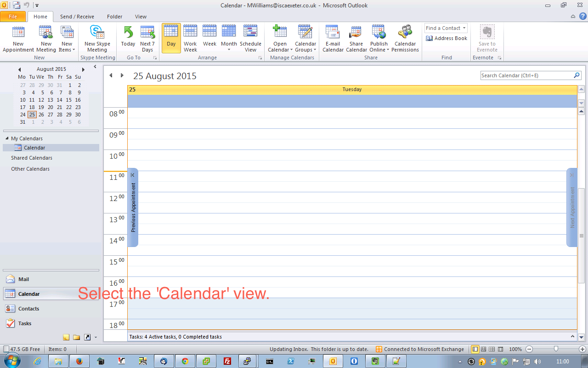Open the Folder List icon

[x=77, y=337]
